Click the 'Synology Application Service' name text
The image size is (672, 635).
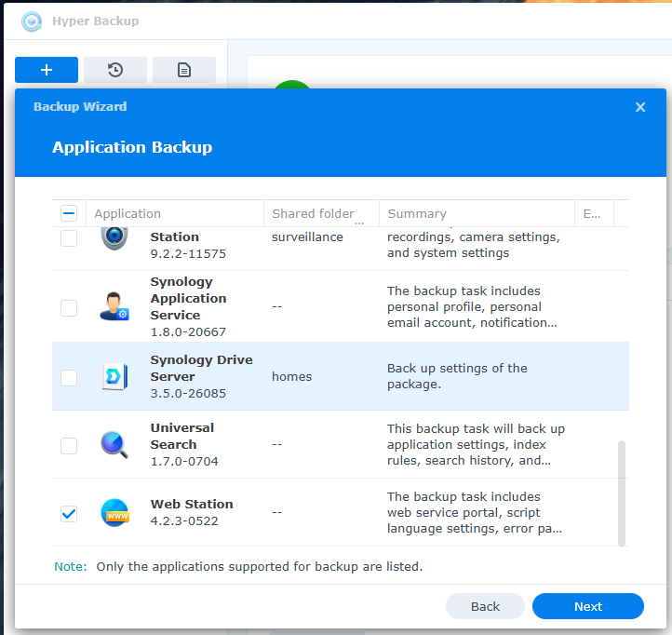(188, 299)
